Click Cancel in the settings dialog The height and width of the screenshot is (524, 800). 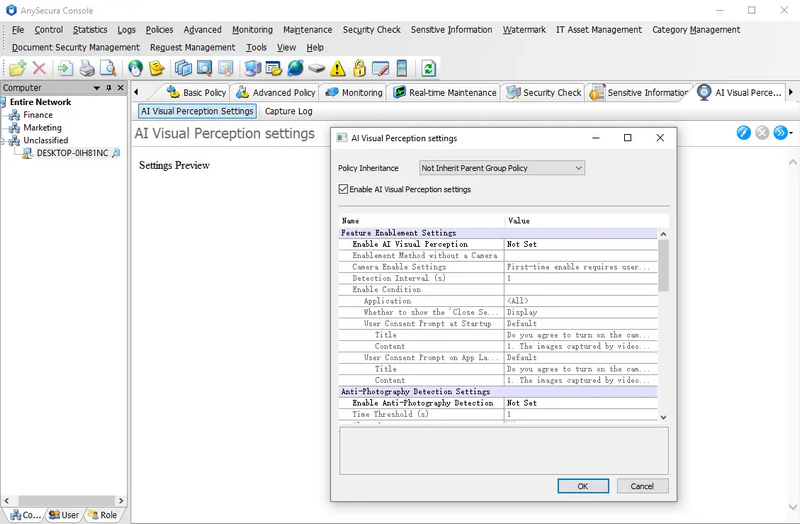(642, 486)
